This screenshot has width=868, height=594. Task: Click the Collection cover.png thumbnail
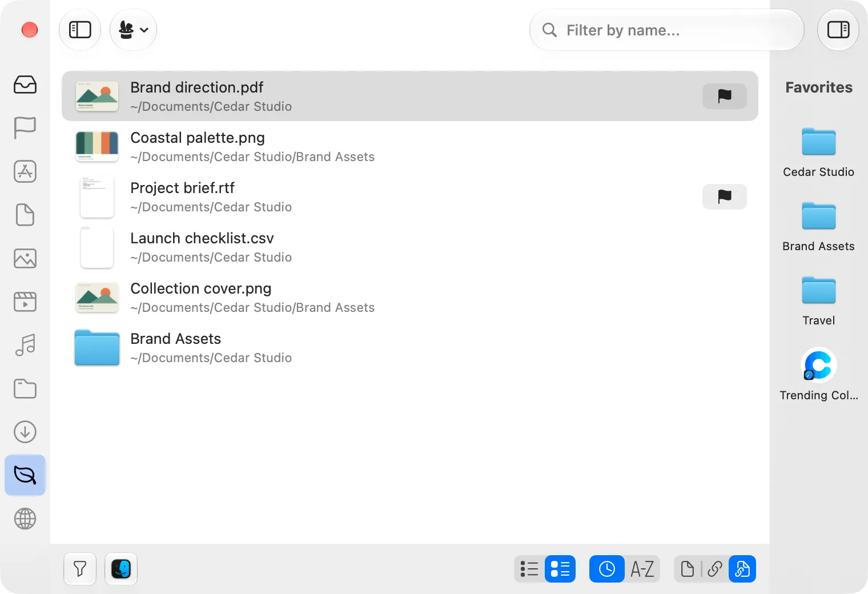97,297
